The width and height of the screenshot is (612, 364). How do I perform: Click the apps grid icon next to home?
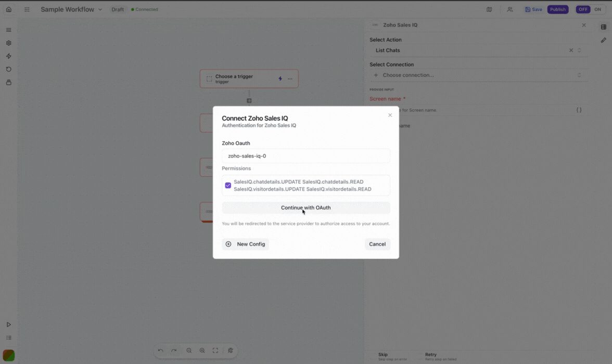27,9
